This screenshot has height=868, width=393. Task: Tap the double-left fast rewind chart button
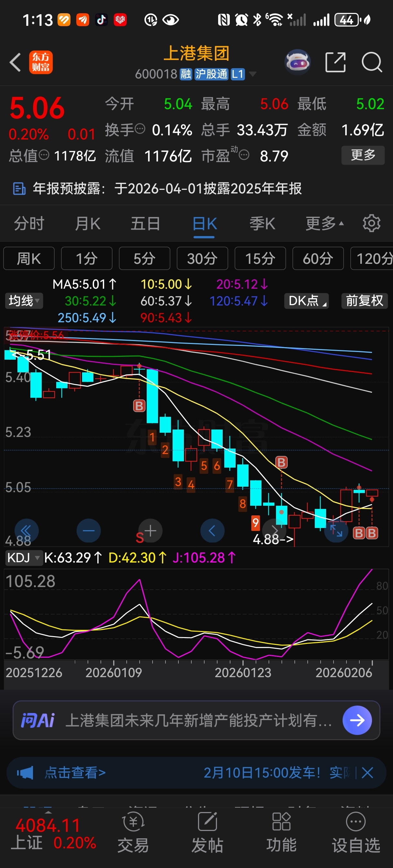coord(27,530)
